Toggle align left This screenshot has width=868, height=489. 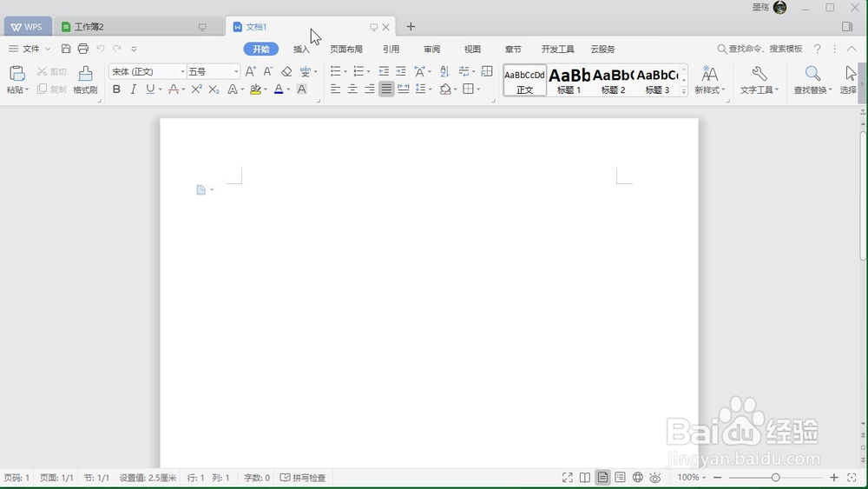335,89
